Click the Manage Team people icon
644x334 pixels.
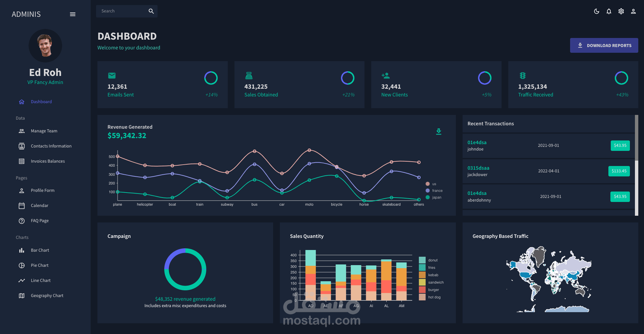click(22, 131)
